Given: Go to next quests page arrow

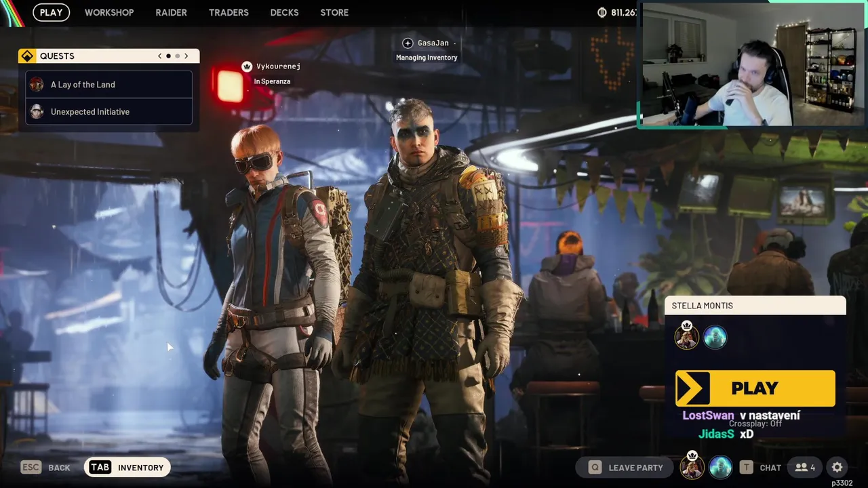Looking at the screenshot, I should point(186,56).
